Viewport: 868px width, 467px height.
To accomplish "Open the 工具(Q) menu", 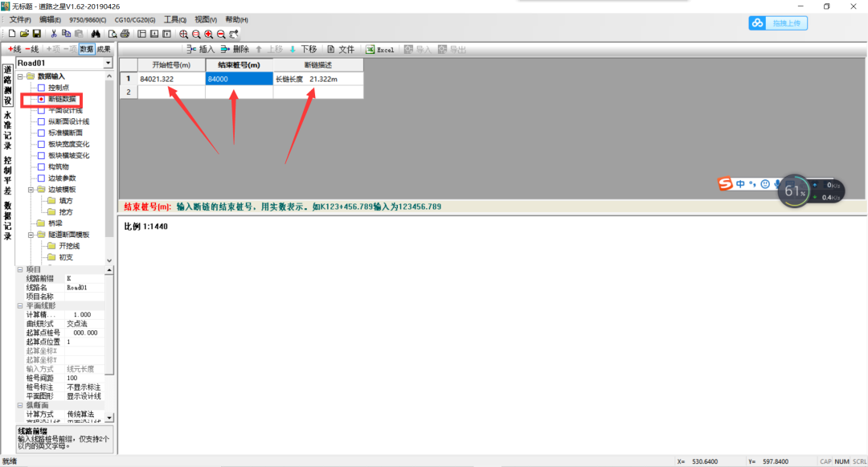I will click(175, 20).
